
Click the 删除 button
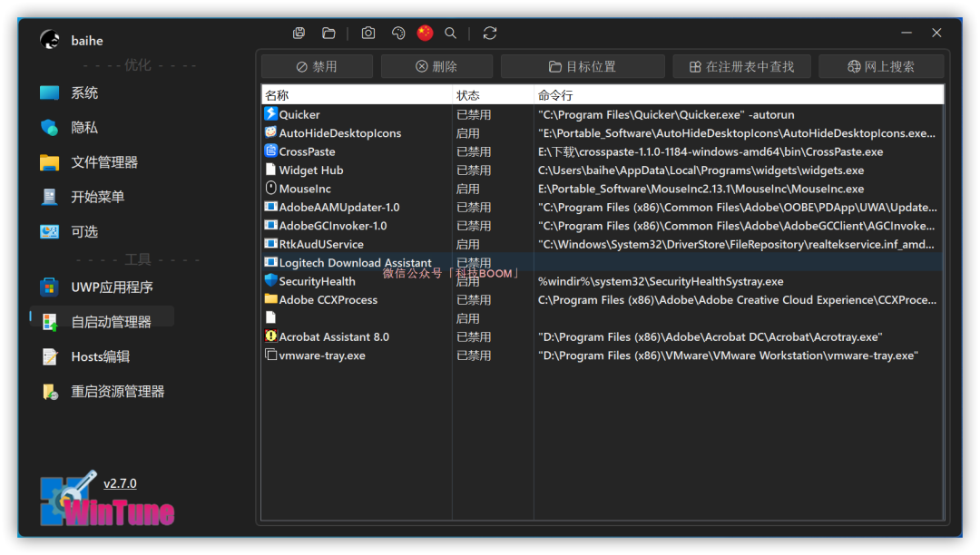pyautogui.click(x=436, y=66)
